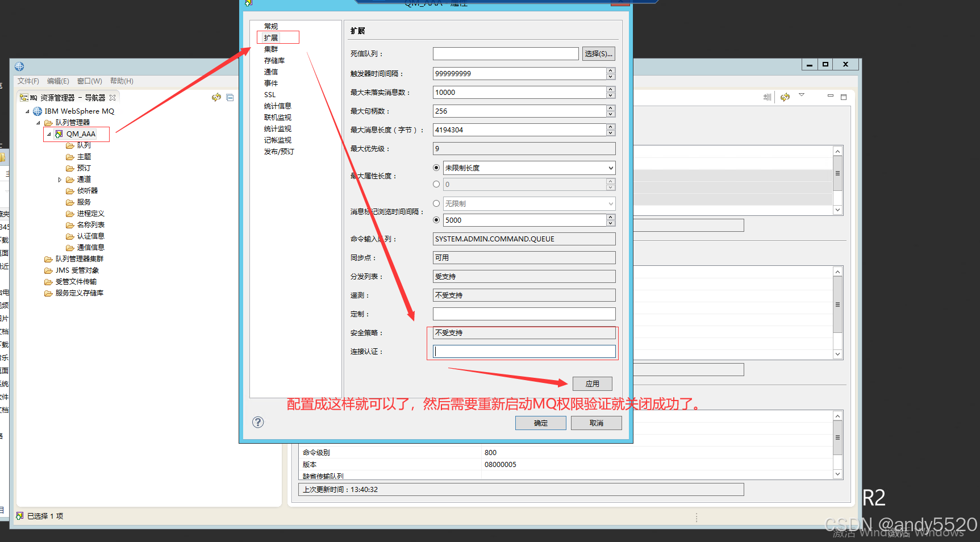Screen dimensions: 980x542
Task: Open the 文件(F) menu
Action: tap(28, 81)
